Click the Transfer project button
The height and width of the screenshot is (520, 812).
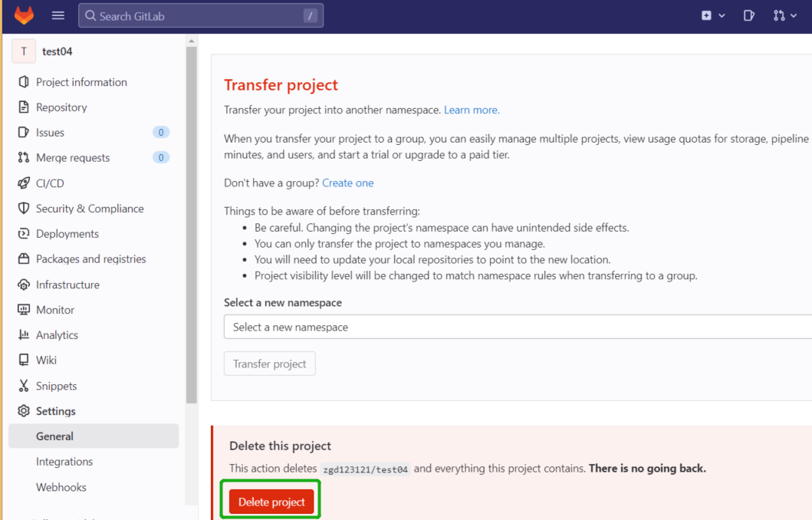pyautogui.click(x=270, y=364)
